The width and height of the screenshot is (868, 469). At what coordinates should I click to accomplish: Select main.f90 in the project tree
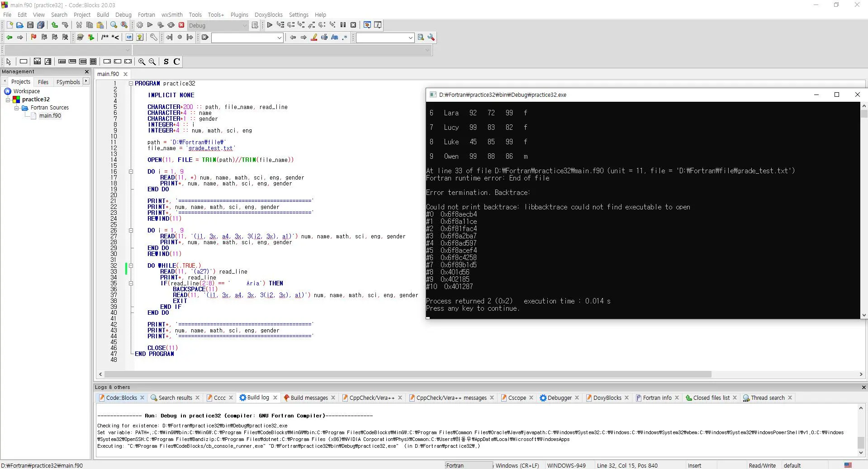coord(50,115)
